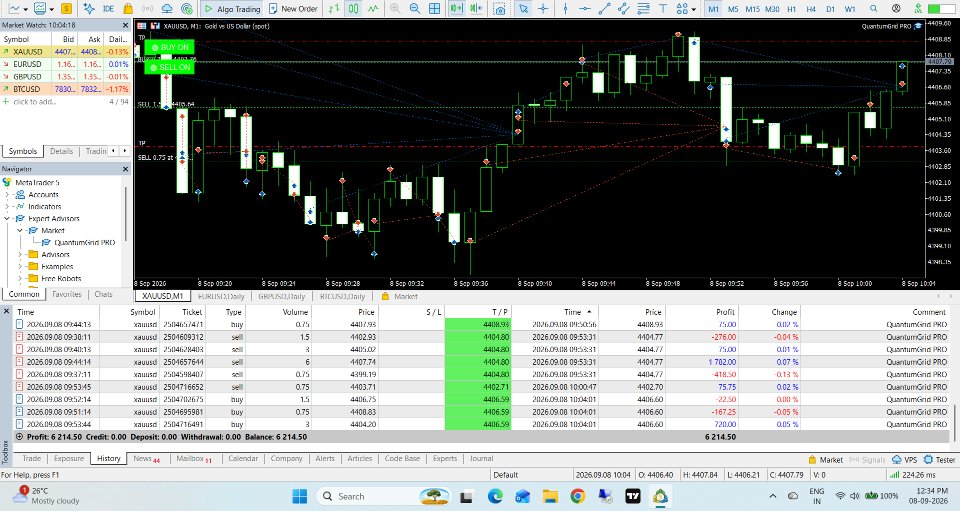Screen dimensions: 960x511
Task: Select the arrow cursor tool
Action: [x=523, y=9]
